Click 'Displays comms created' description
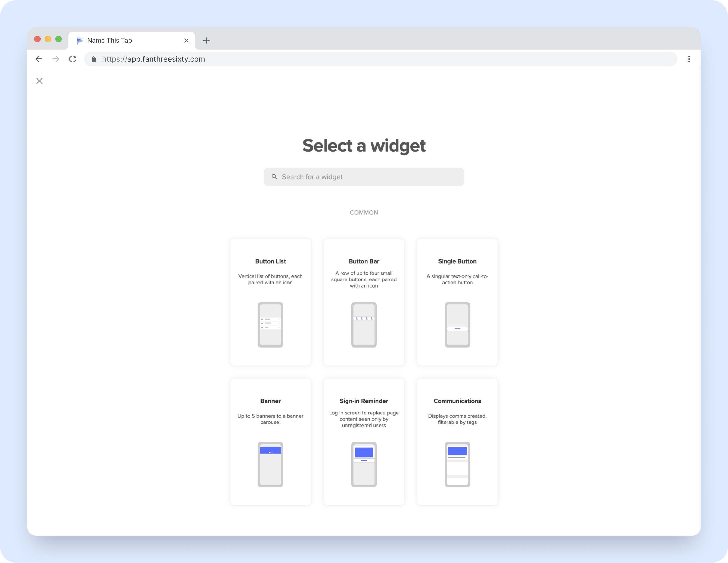This screenshot has width=728, height=563. [x=457, y=419]
